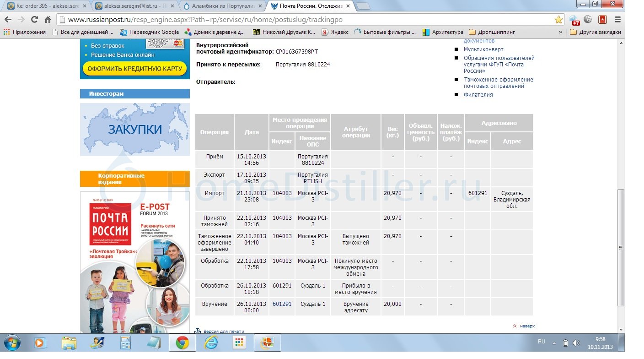Click the vertical page scrollbar thumb
Screen dimensions: 644x359
621,247
